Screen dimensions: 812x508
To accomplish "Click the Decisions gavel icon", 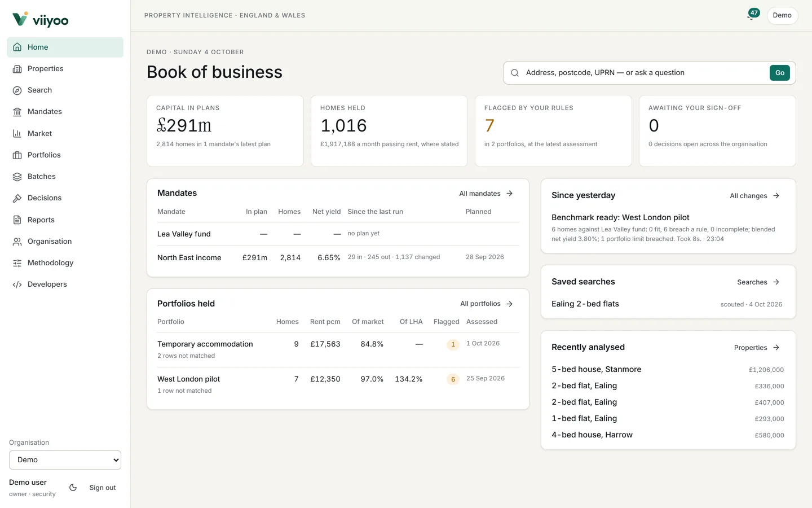I will pyautogui.click(x=17, y=198).
